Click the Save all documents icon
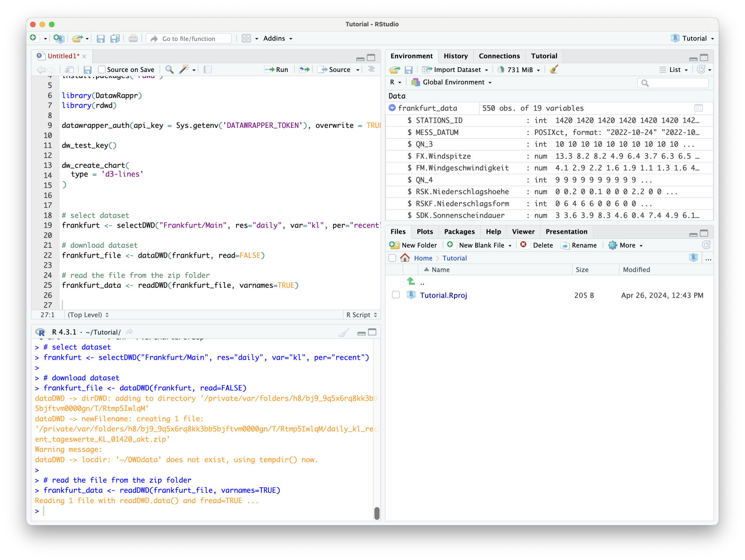This screenshot has height=560, width=745. 115,39
